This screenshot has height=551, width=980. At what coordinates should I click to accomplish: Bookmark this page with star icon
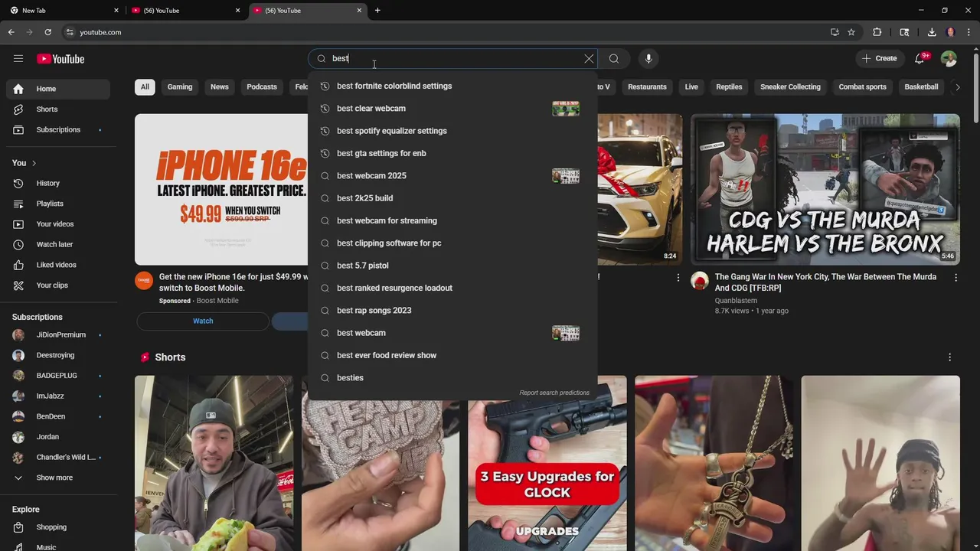[851, 32]
